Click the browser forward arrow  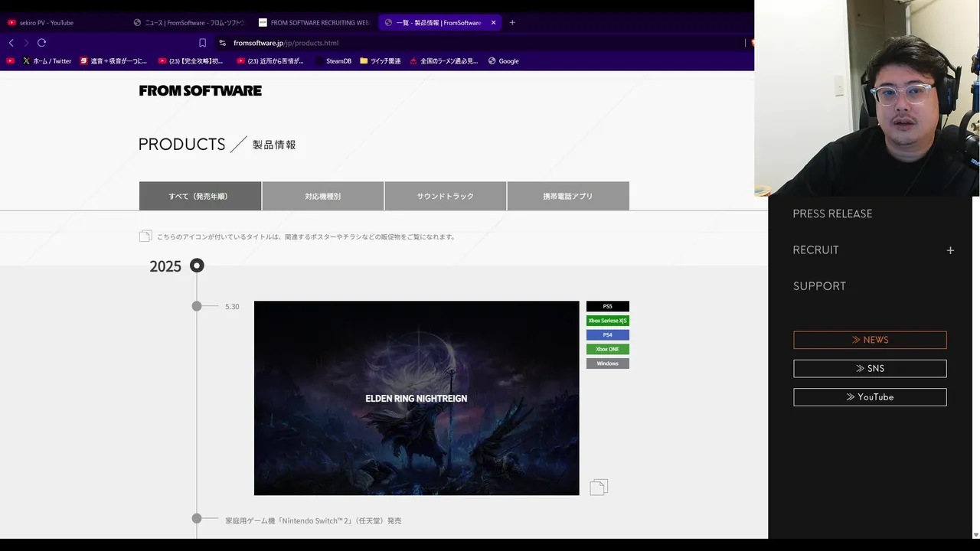click(x=26, y=43)
